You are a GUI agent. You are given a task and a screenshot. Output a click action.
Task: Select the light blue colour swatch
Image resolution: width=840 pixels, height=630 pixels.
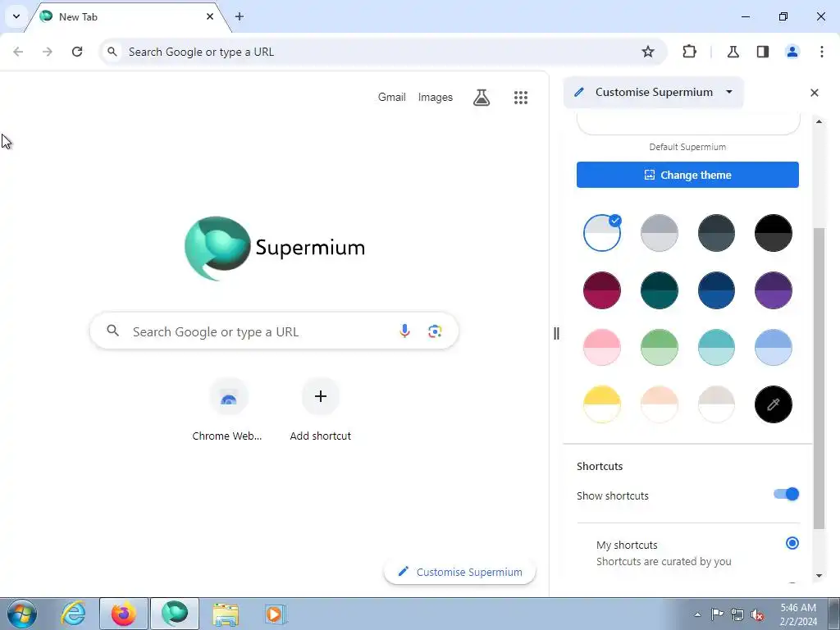773,347
